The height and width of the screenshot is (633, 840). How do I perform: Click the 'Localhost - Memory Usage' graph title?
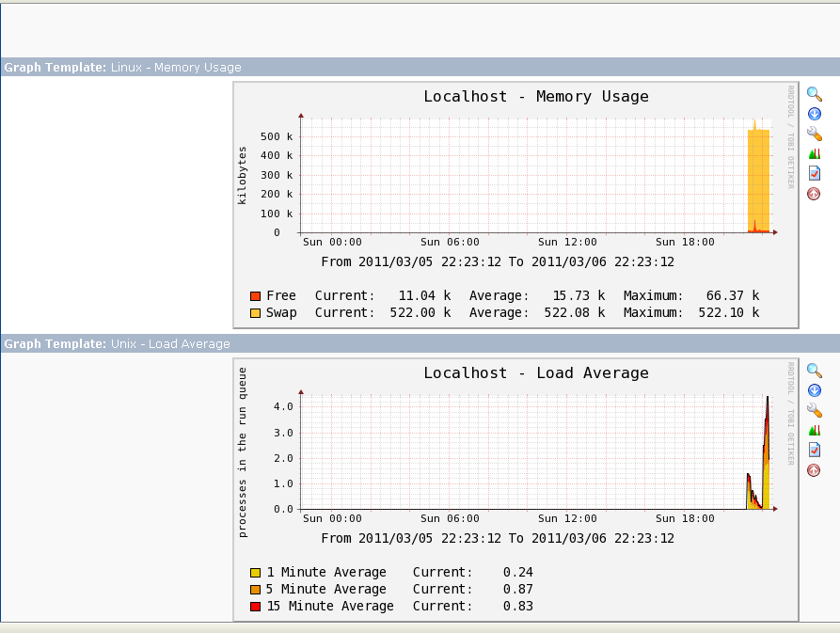click(x=536, y=96)
